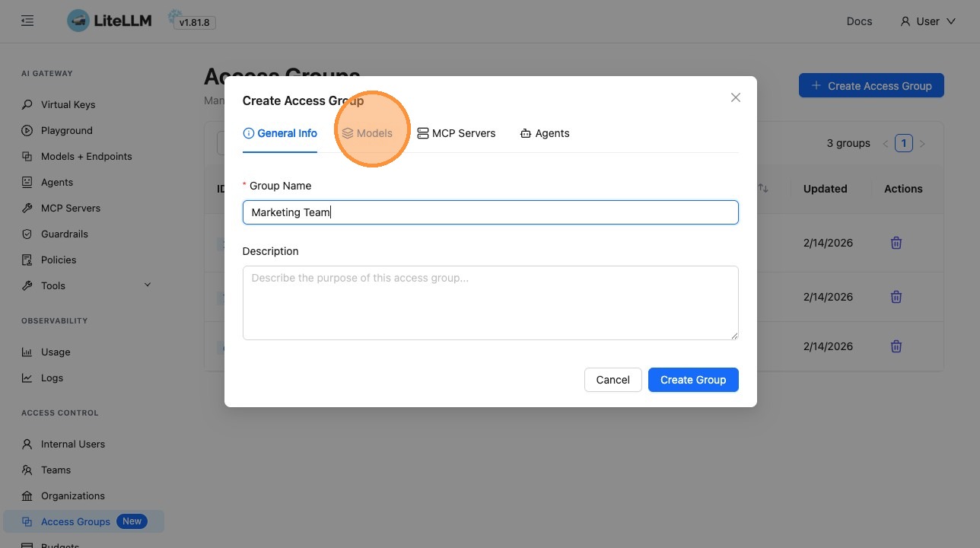Click the Organizations building icon
Viewport: 980px width, 548px height.
click(x=27, y=495)
